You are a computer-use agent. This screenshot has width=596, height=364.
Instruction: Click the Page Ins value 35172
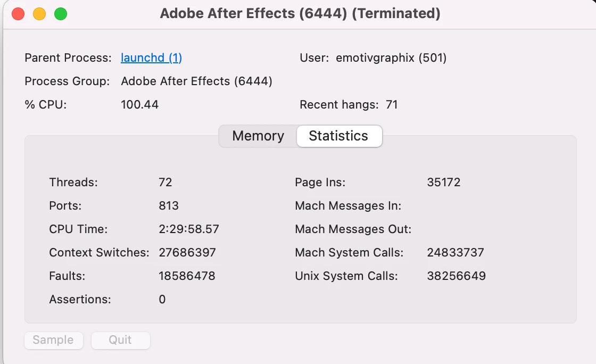(444, 182)
